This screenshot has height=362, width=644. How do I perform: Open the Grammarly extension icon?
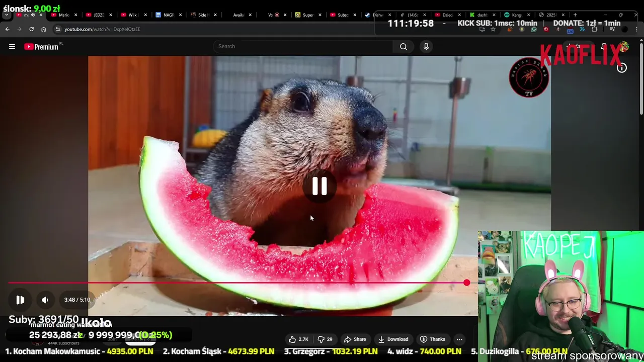point(534,29)
